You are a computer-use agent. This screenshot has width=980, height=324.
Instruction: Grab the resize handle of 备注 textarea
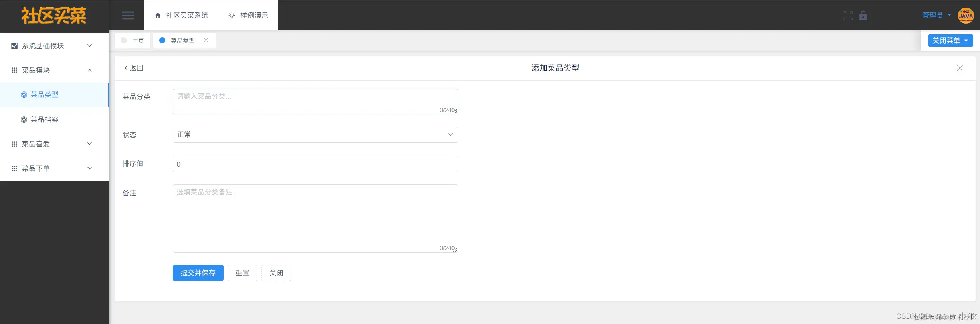pyautogui.click(x=456, y=250)
